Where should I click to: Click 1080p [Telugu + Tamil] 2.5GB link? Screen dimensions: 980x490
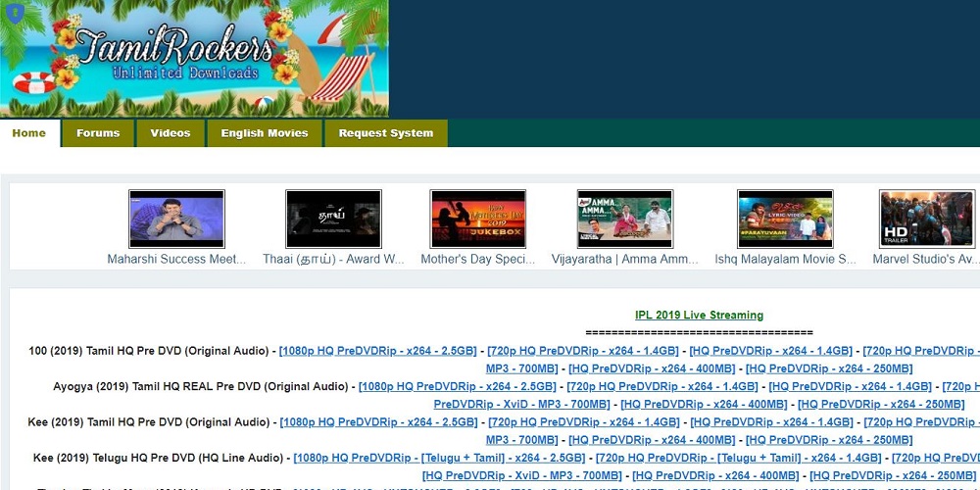click(x=439, y=458)
